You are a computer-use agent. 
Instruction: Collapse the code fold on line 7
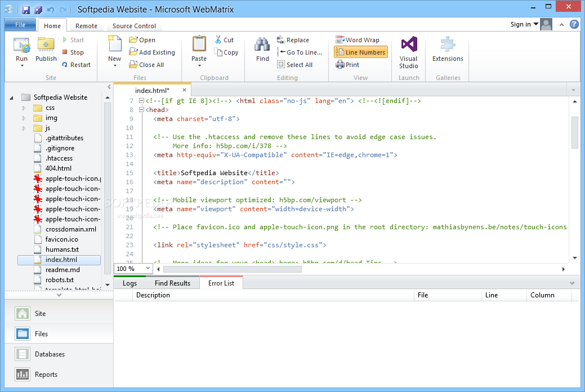pos(141,101)
